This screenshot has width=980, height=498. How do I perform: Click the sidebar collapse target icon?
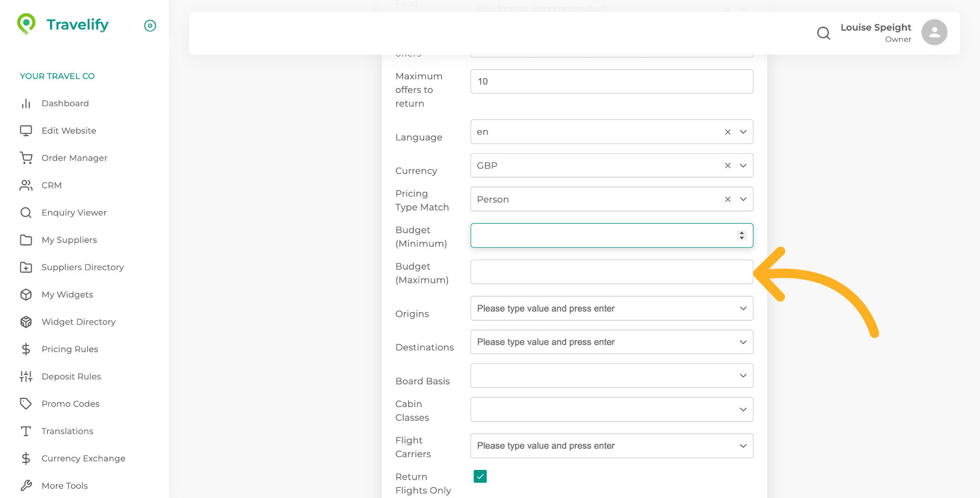click(150, 26)
